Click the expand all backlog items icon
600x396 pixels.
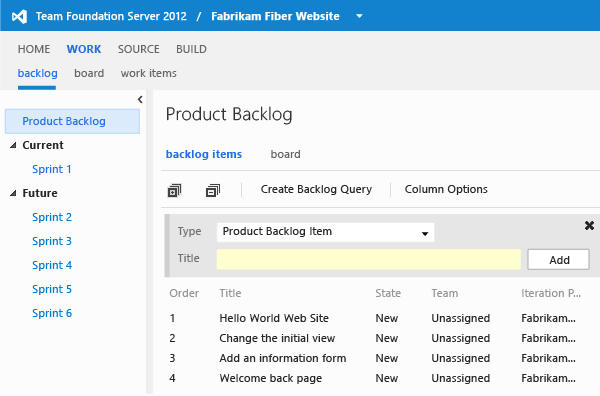(x=174, y=190)
